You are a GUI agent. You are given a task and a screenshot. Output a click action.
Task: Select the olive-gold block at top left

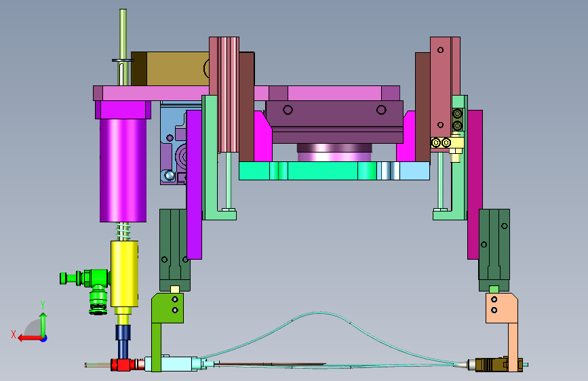click(171, 68)
